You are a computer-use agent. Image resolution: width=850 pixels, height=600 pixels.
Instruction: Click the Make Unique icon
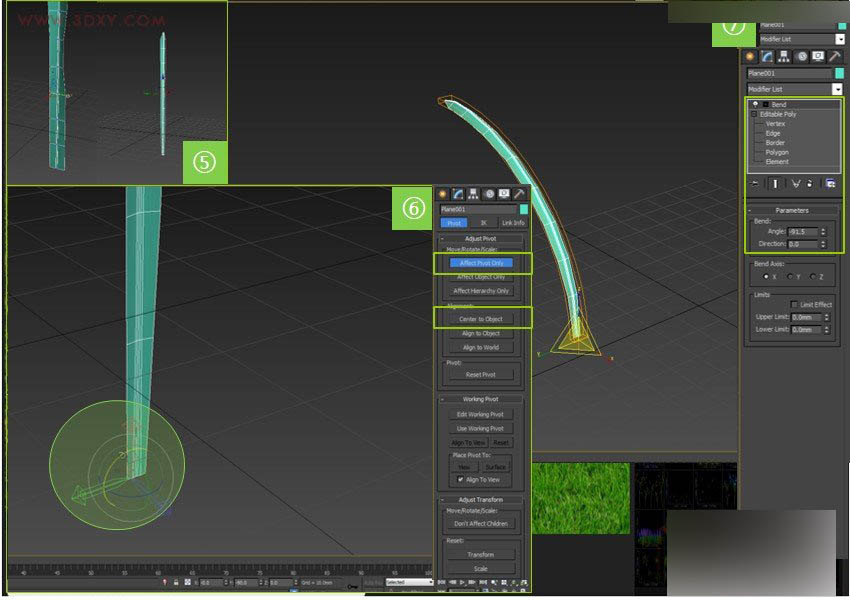pyautogui.click(x=797, y=182)
